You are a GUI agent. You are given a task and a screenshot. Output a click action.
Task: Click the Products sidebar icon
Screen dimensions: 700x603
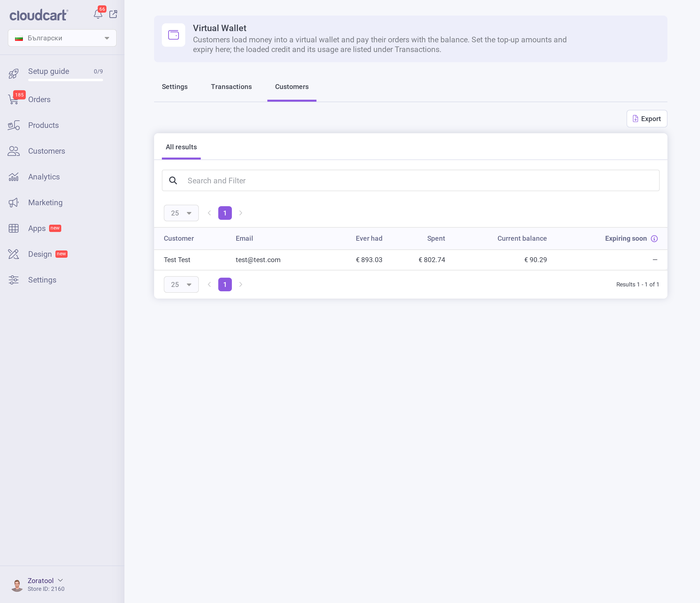[x=14, y=125]
